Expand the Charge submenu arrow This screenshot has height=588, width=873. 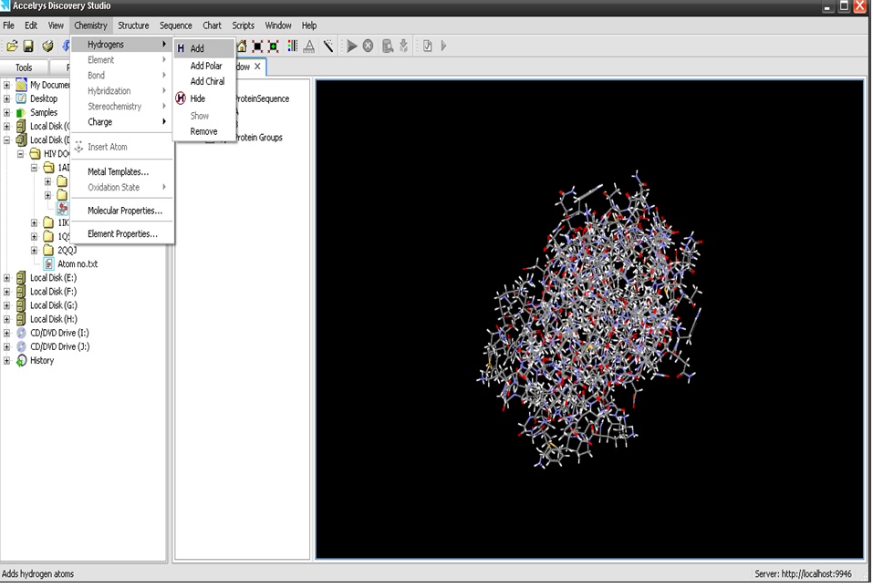164,121
